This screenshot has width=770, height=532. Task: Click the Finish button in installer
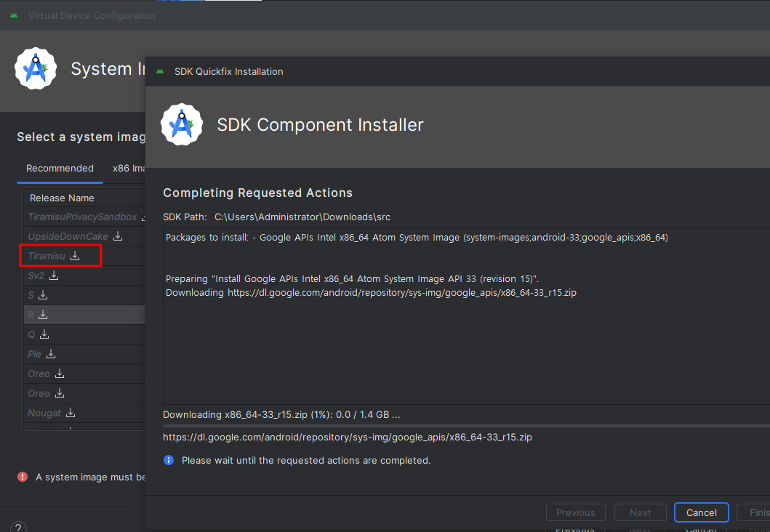754,512
